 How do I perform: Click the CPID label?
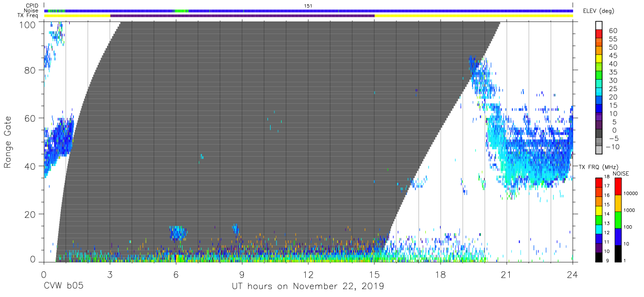coord(33,5)
